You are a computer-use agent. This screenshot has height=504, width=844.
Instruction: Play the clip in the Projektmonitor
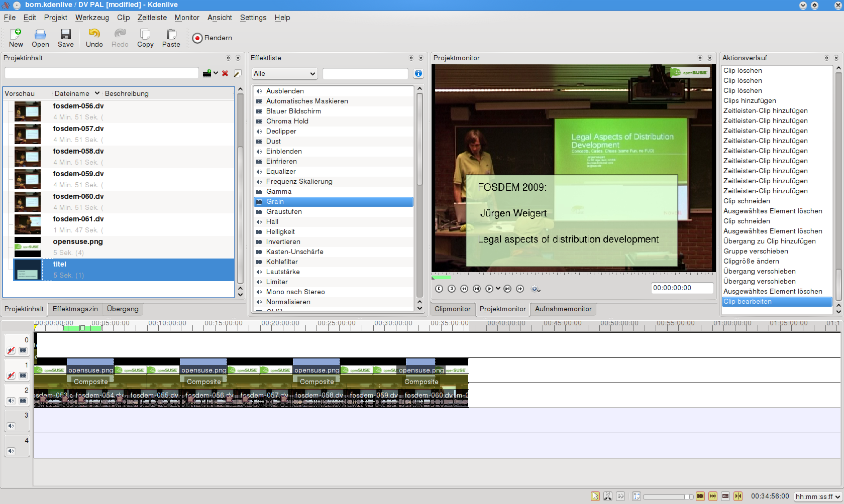pos(489,289)
